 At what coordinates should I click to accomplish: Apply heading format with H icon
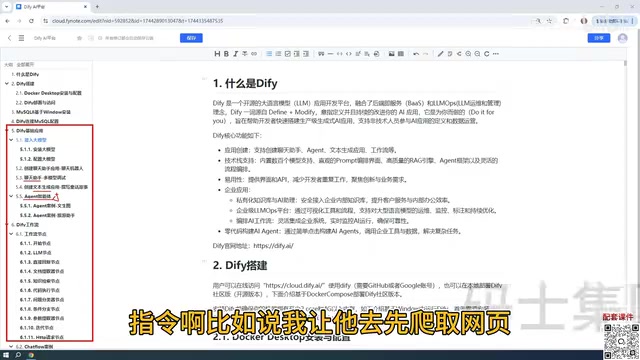[x=217, y=54]
